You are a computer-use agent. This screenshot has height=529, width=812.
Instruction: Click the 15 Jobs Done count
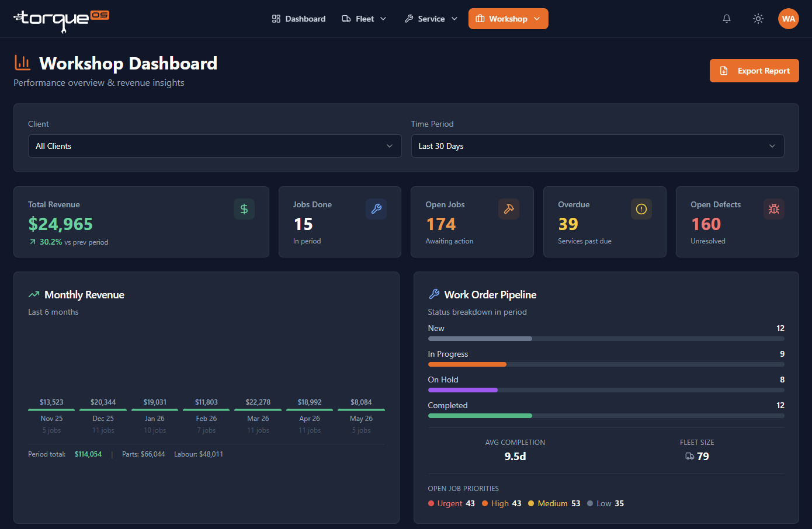point(303,224)
